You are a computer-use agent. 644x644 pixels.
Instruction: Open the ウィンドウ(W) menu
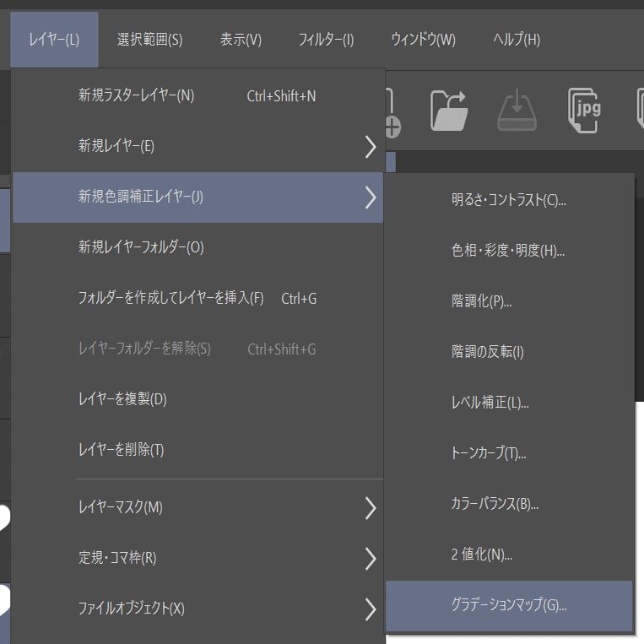[x=424, y=40]
